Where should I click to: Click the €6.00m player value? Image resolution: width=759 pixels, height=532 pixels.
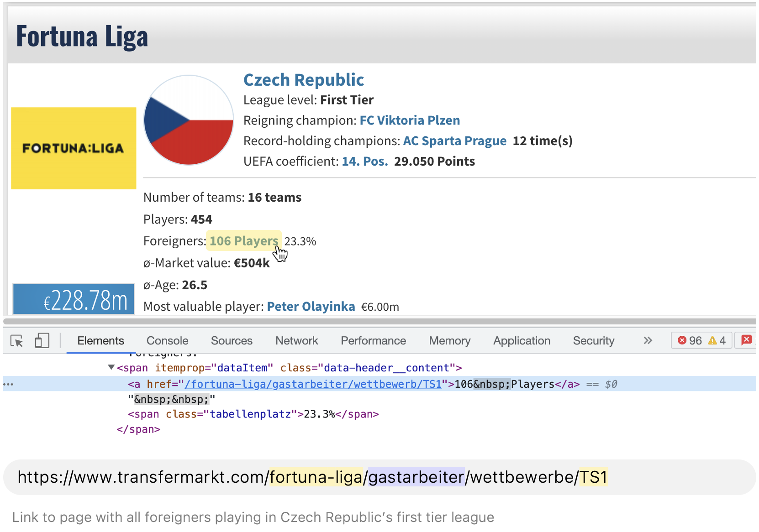380,307
